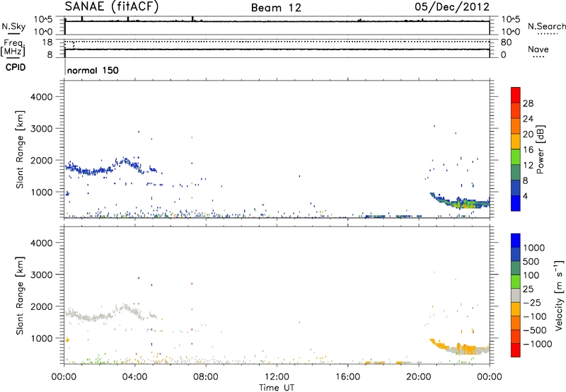Click the red top segment of the Power colorbar
566x392 pixels.
click(516, 95)
